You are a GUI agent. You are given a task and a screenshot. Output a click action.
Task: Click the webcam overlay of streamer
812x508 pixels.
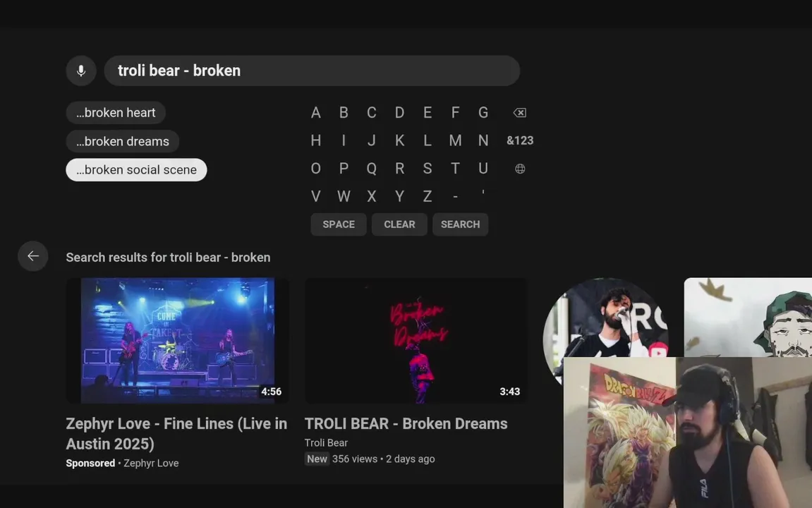pyautogui.click(x=688, y=433)
